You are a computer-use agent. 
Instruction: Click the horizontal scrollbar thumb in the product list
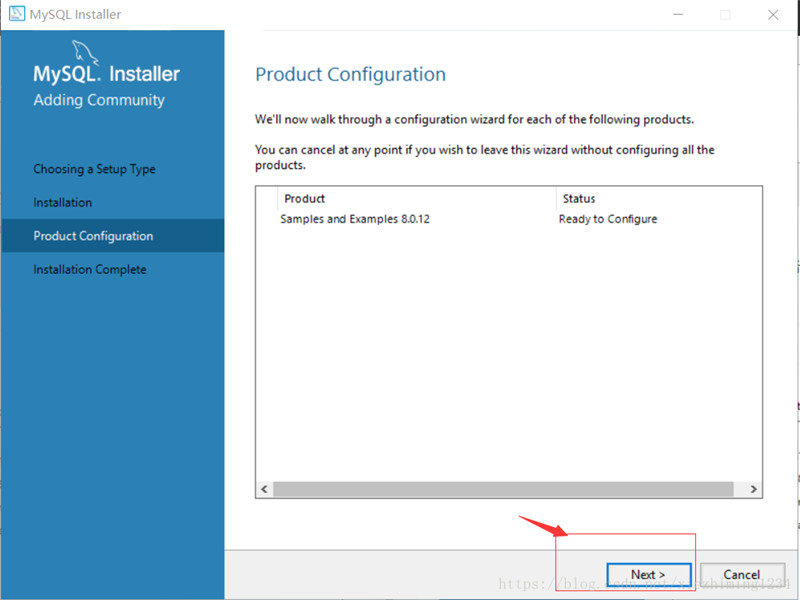coord(509,489)
